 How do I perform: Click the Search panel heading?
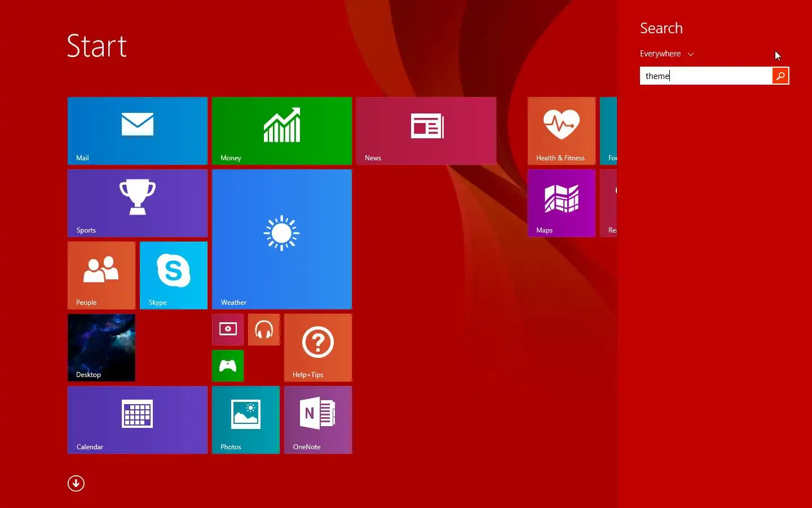(x=661, y=28)
